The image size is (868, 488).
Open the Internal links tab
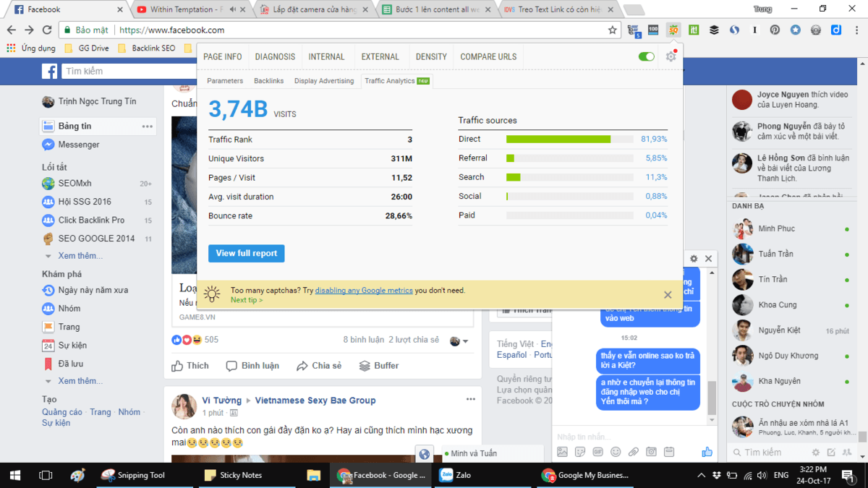point(327,56)
